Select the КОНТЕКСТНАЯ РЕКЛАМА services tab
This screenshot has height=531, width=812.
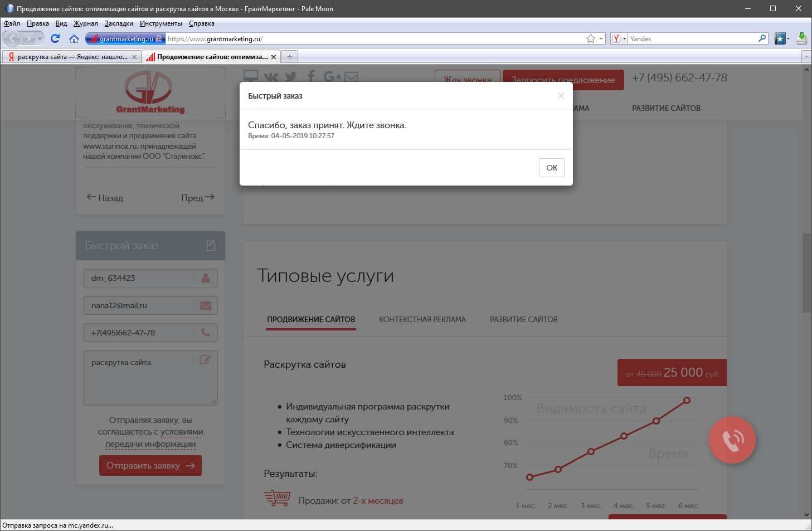[x=422, y=319]
